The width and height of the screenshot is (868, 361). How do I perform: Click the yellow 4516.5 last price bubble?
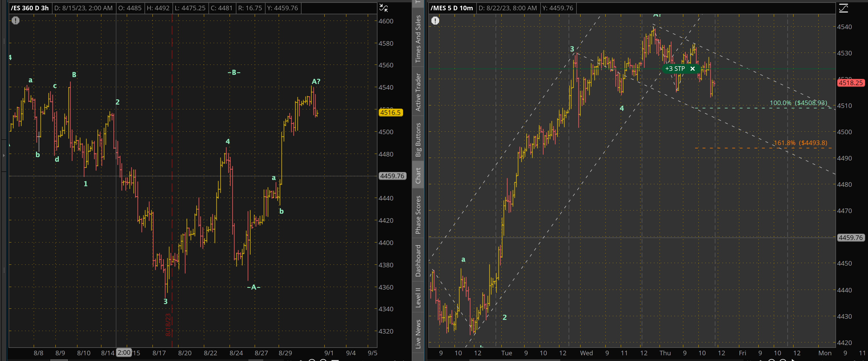(x=391, y=113)
